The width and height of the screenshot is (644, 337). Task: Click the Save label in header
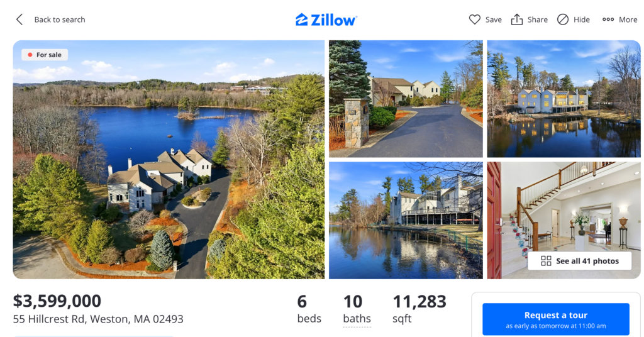[x=493, y=19]
